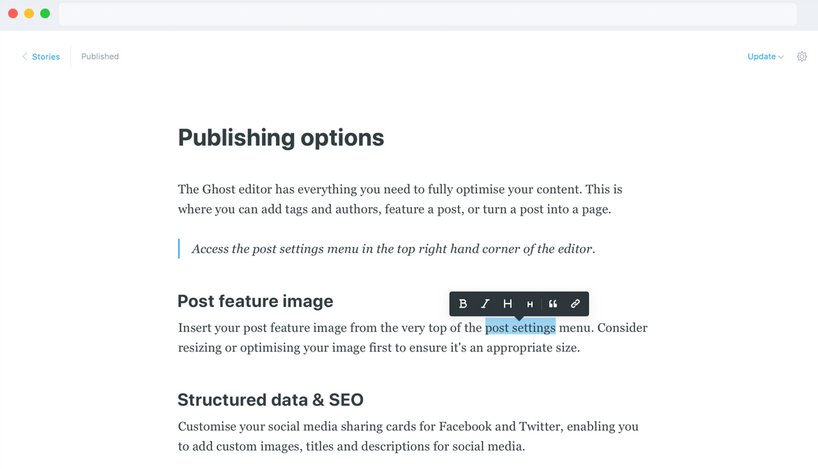
Task: Open post settings gear icon
Action: point(802,56)
